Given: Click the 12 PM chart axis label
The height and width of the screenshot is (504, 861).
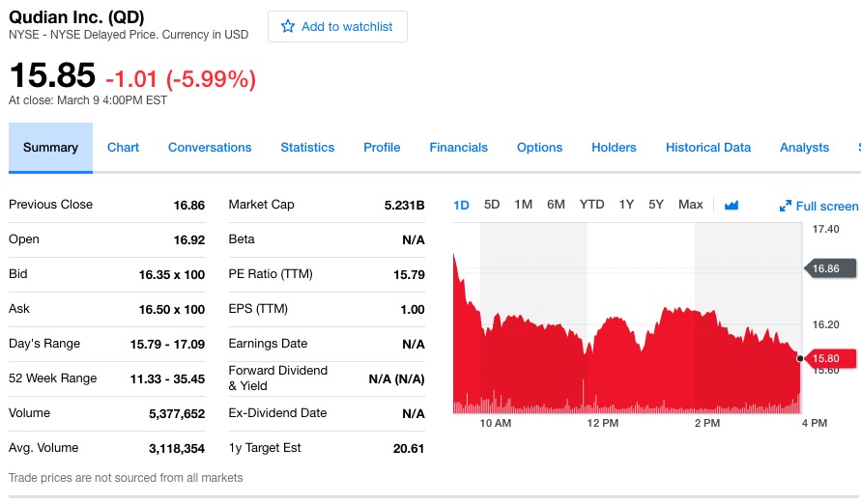Looking at the screenshot, I should pos(602,423).
